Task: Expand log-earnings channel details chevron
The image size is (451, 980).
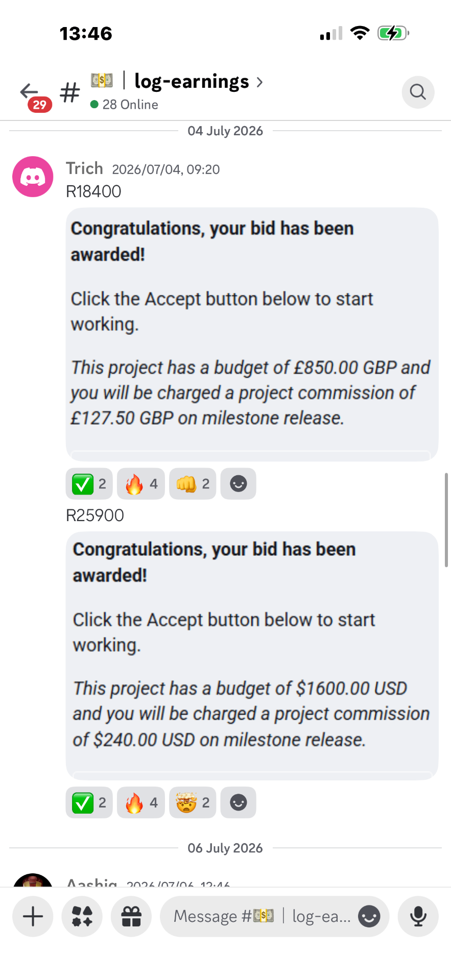Action: pyautogui.click(x=259, y=82)
